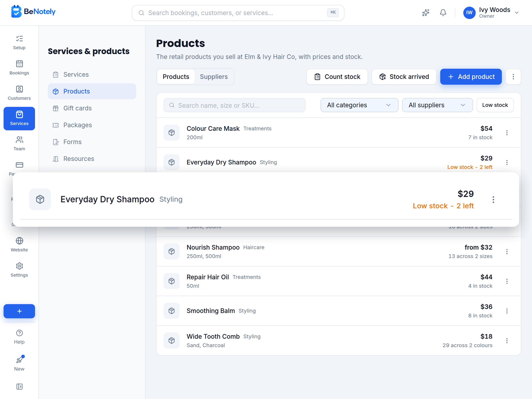Click the Stock arrived button
The height and width of the screenshot is (399, 532).
tap(404, 77)
